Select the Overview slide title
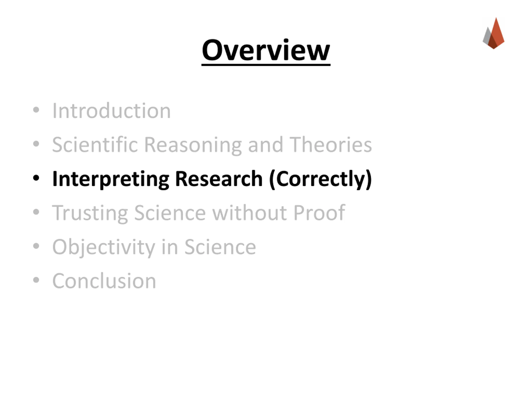Screen dimensions: 532x399 pos(266,50)
